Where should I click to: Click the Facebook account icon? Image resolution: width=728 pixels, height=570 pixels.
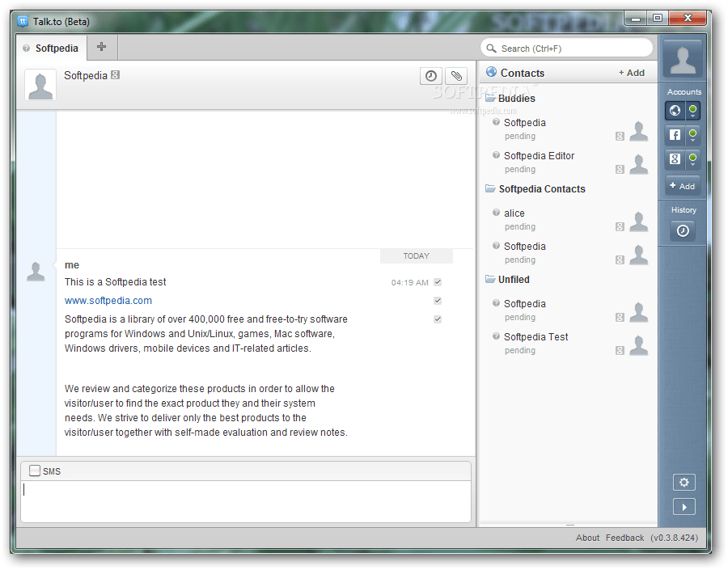pos(675,134)
